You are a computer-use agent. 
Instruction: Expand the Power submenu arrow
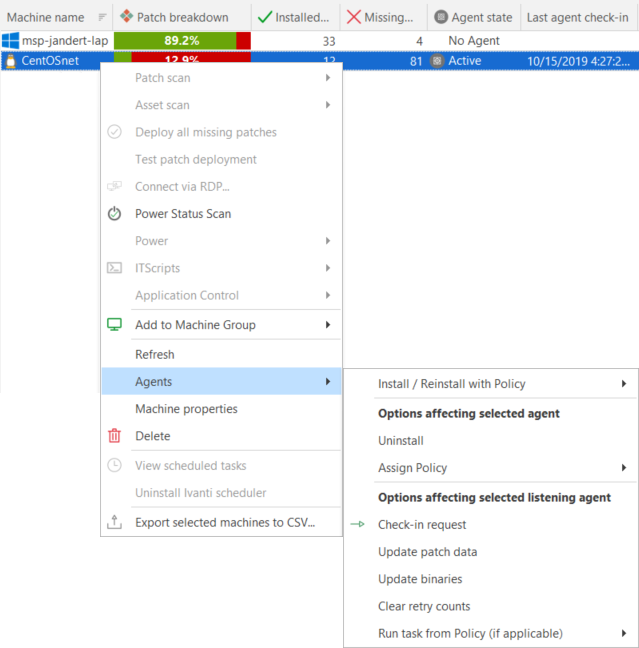click(x=328, y=241)
